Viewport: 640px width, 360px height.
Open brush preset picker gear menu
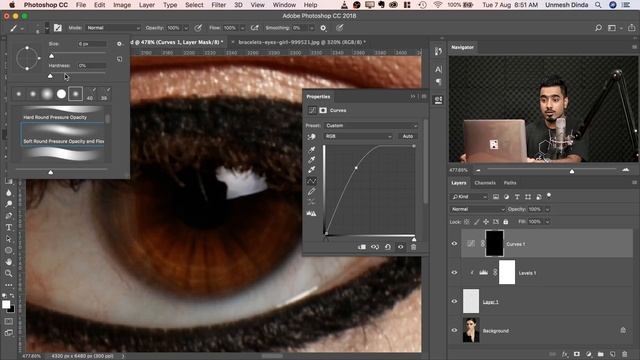coord(119,44)
